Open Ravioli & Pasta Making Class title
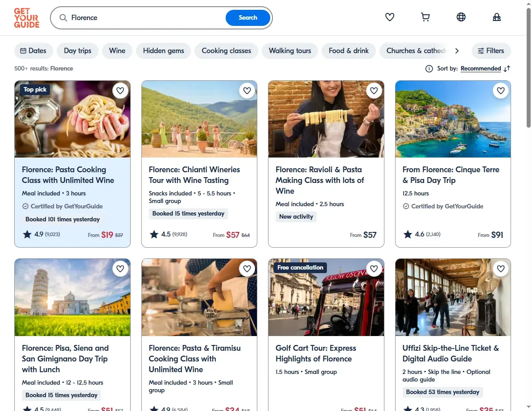The height and width of the screenshot is (411, 532). (x=320, y=180)
